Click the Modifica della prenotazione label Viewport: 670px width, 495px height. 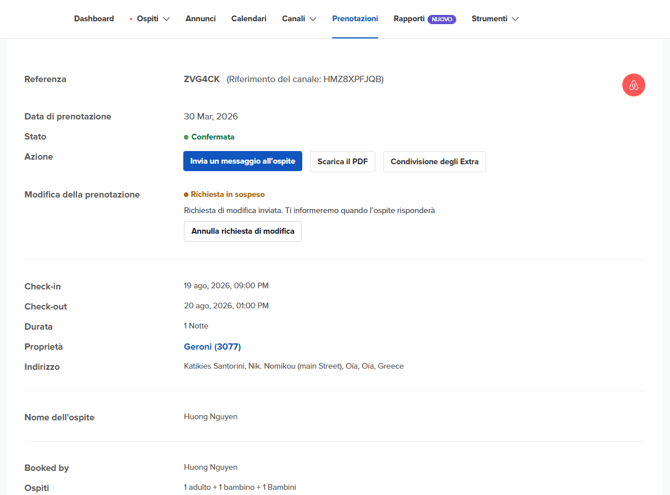82,194
